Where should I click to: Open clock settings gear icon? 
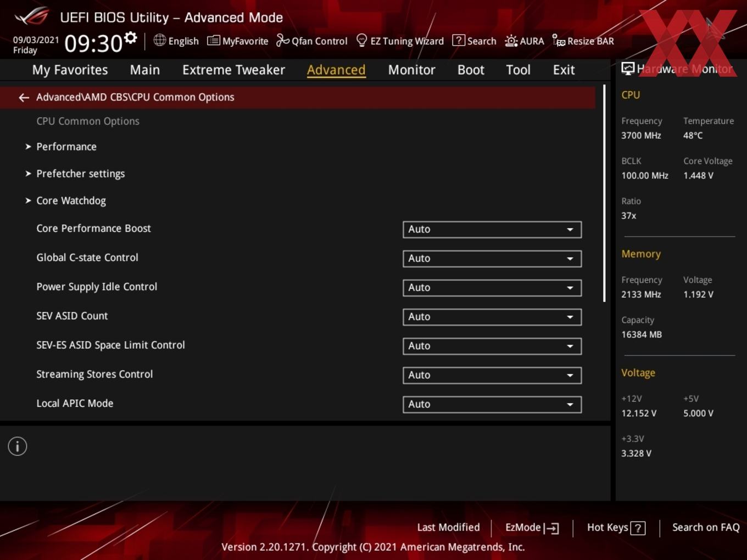click(x=130, y=37)
